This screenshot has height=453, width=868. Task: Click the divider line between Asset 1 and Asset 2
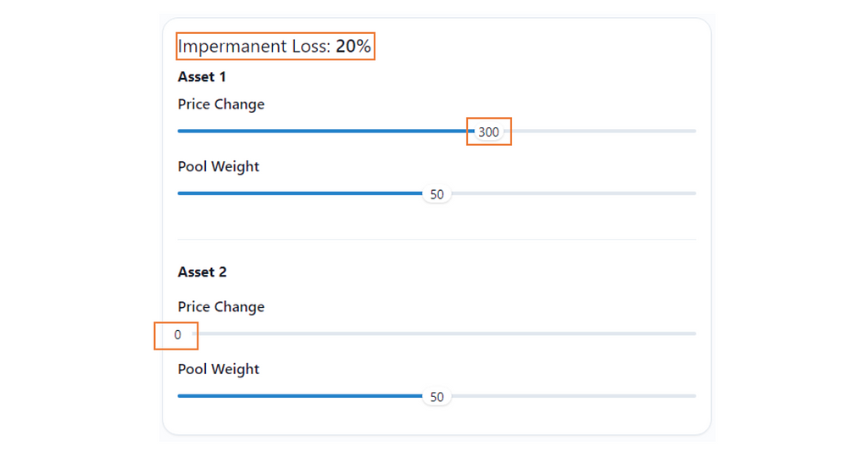(x=437, y=240)
